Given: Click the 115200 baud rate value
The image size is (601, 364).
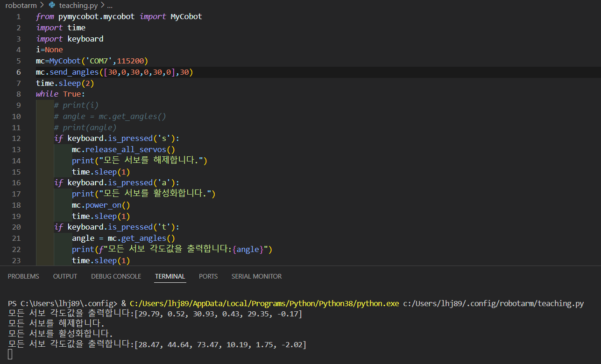Looking at the screenshot, I should pos(130,61).
